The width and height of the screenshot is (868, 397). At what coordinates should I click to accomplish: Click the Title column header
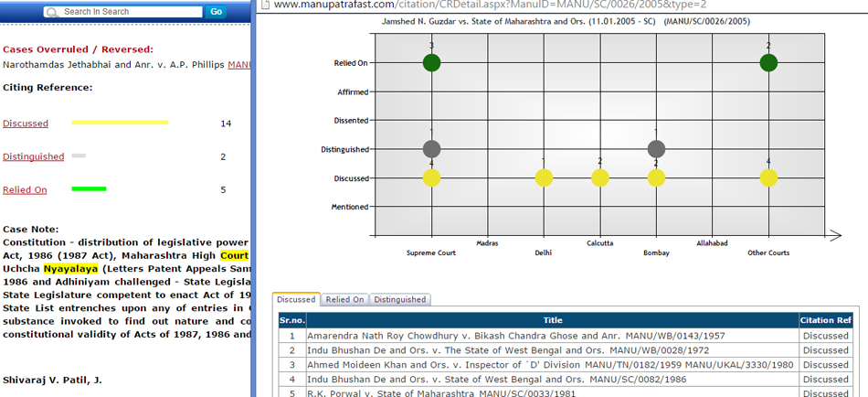coord(553,320)
